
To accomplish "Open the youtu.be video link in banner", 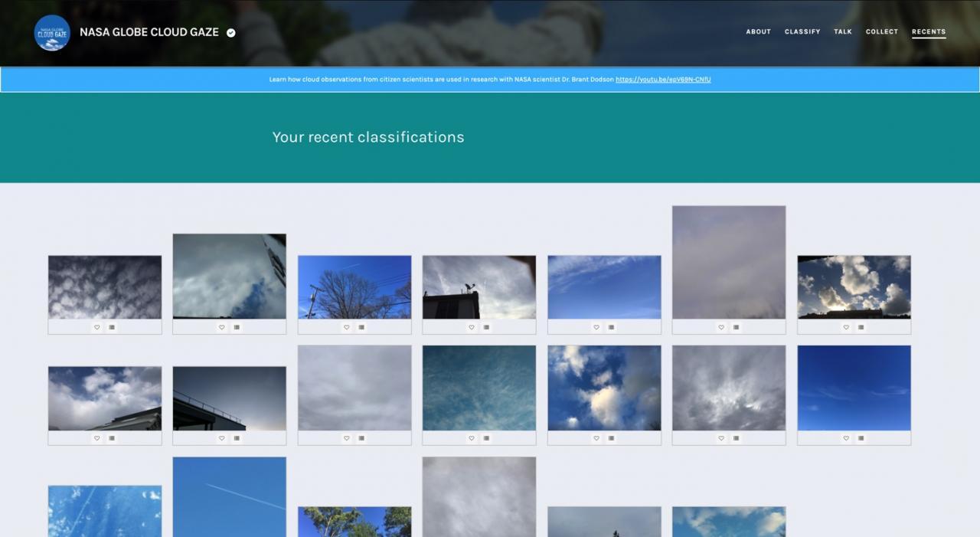I will click(x=663, y=80).
